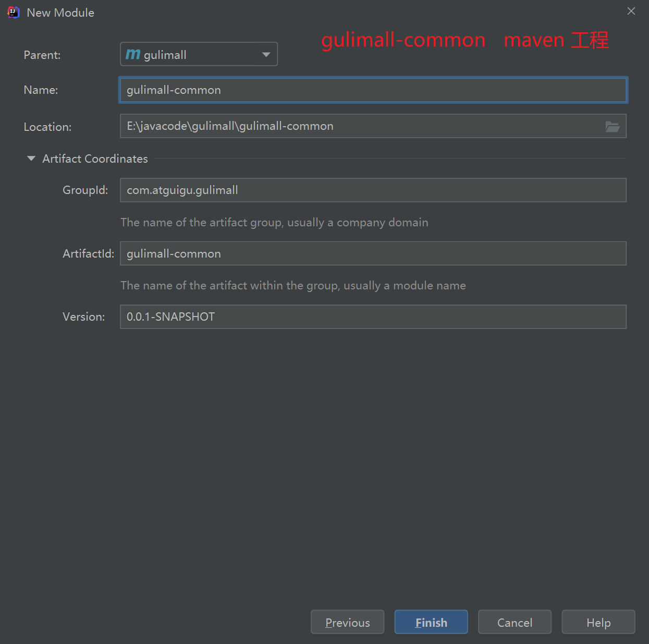Click the GroupId: label

pyautogui.click(x=85, y=190)
